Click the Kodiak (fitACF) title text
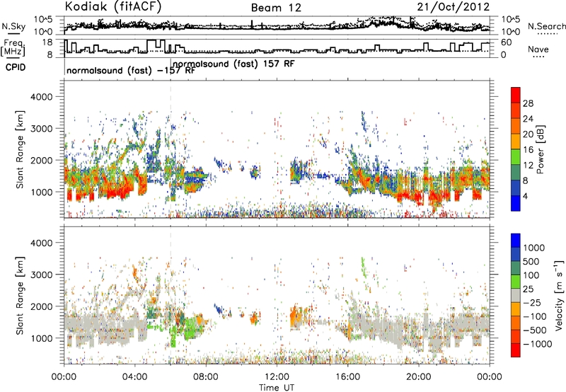 pyautogui.click(x=113, y=6)
